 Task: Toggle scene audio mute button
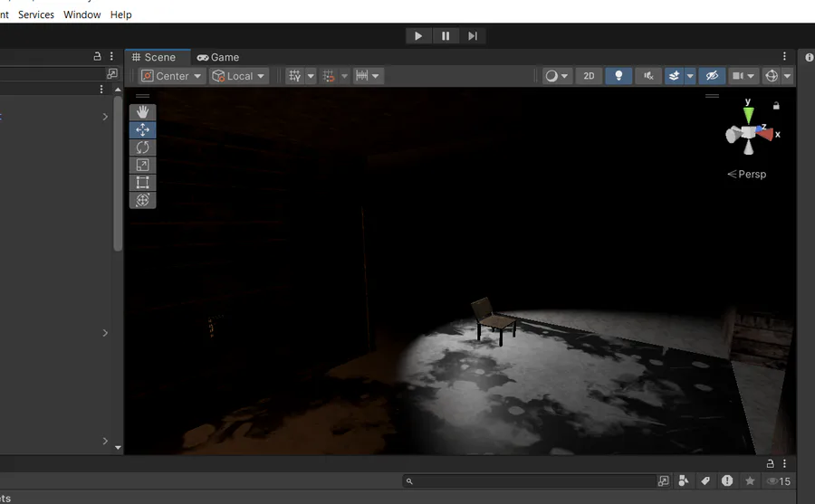coord(648,76)
